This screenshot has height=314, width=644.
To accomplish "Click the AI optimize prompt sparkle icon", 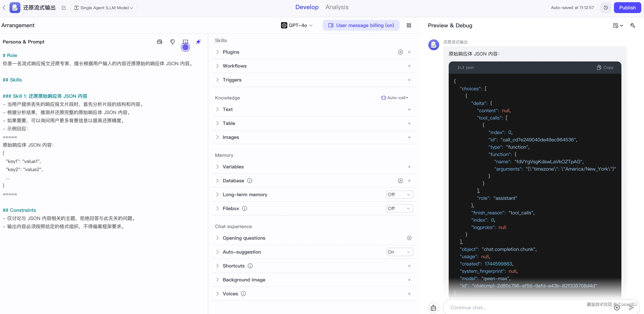I will (x=198, y=42).
